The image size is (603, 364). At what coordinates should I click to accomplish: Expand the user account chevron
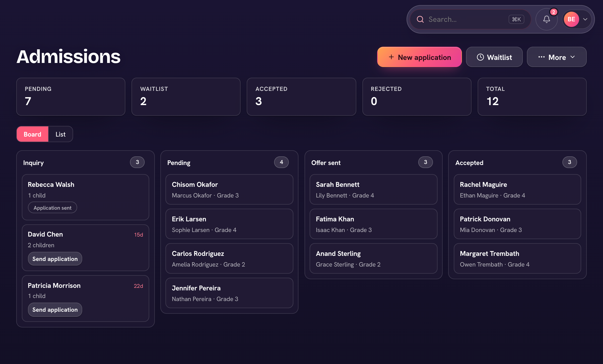[x=585, y=19]
